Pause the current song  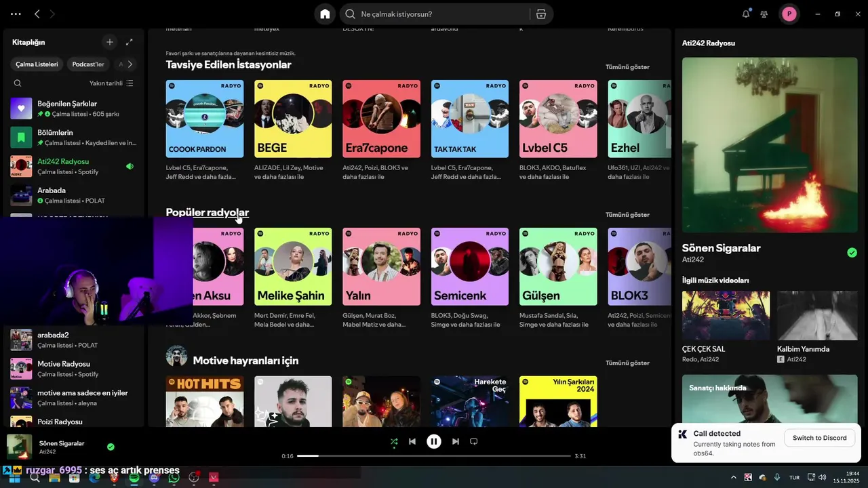point(434,441)
